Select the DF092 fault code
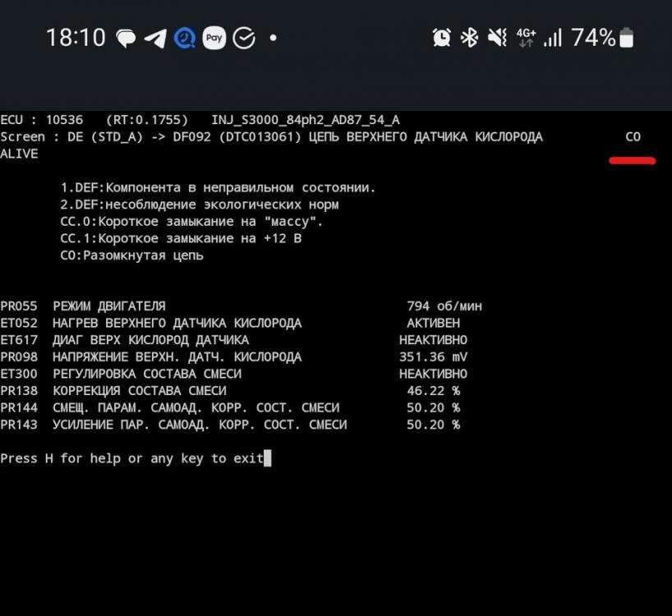Screen dimensions: 672x616 click(x=192, y=137)
